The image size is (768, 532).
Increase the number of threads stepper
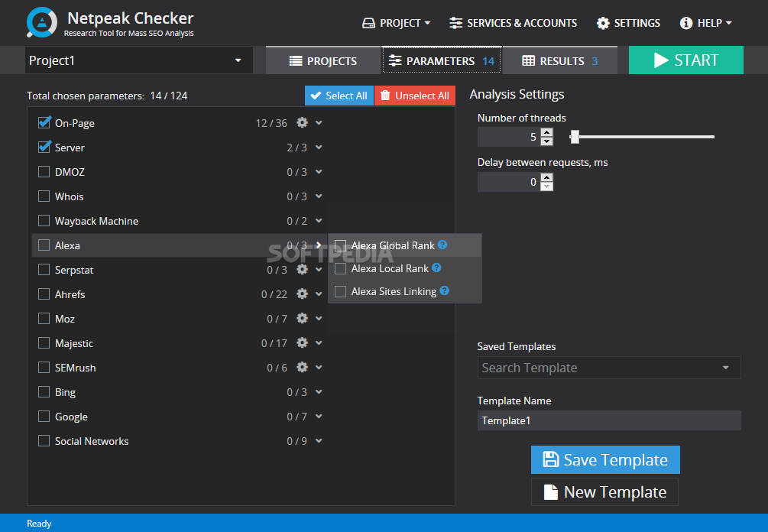(x=547, y=132)
